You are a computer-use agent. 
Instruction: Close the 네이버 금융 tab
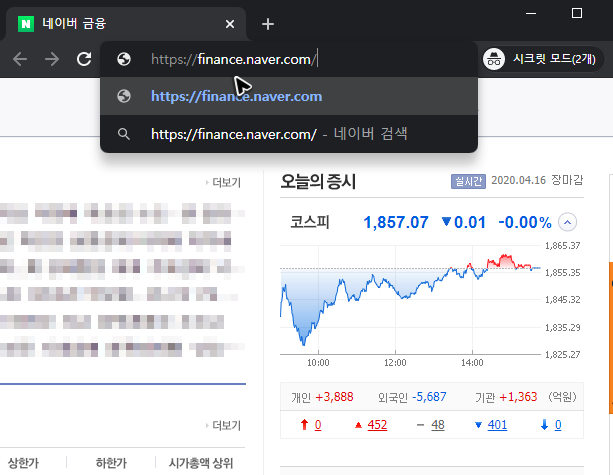coord(230,24)
